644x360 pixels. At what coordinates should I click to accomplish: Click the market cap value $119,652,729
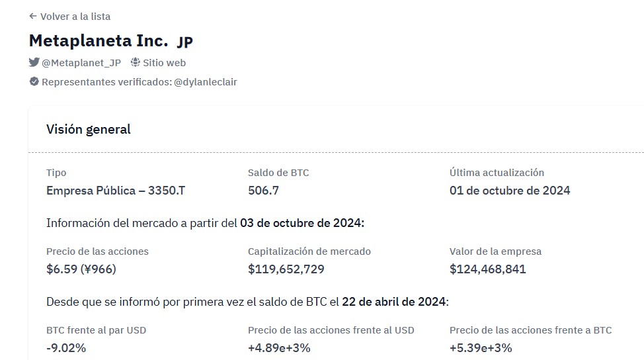(286, 269)
